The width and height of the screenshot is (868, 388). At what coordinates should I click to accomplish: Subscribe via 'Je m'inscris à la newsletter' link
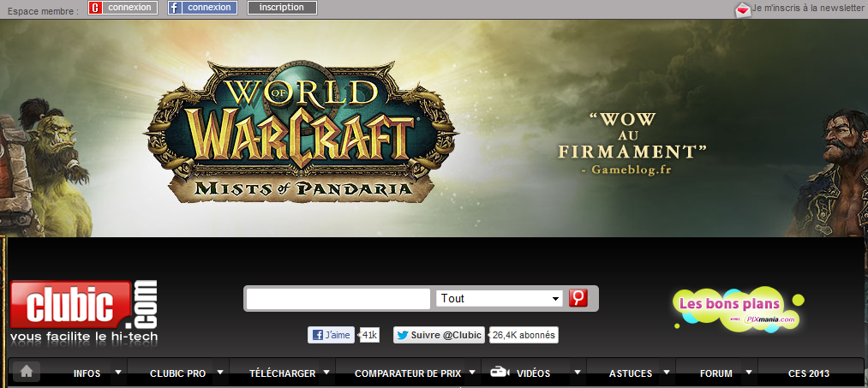coord(808,9)
